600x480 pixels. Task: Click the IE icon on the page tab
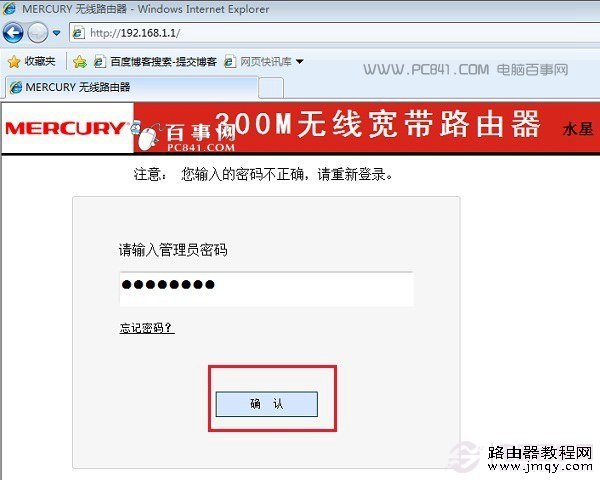pos(16,88)
